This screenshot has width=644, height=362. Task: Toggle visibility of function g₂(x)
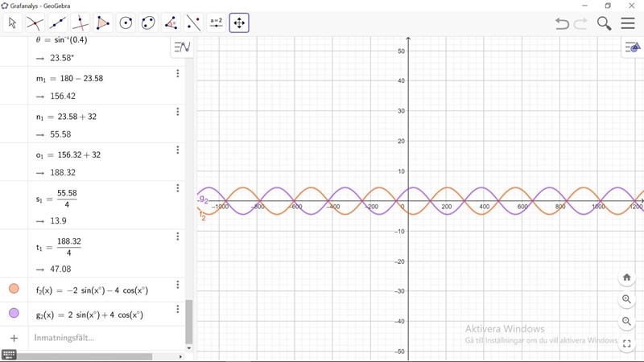click(x=14, y=313)
